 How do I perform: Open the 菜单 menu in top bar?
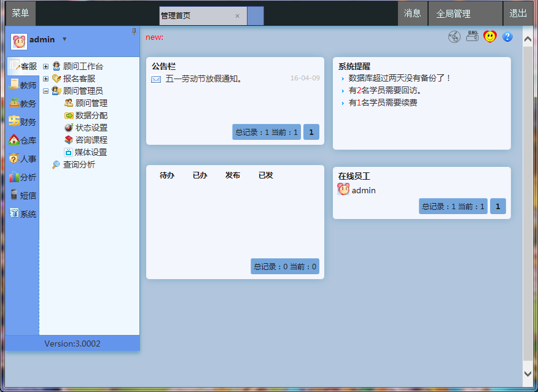pyautogui.click(x=20, y=13)
